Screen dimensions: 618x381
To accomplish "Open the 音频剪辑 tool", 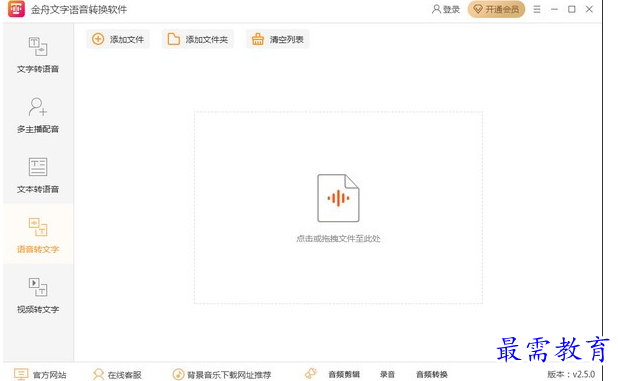I will click(x=344, y=374).
